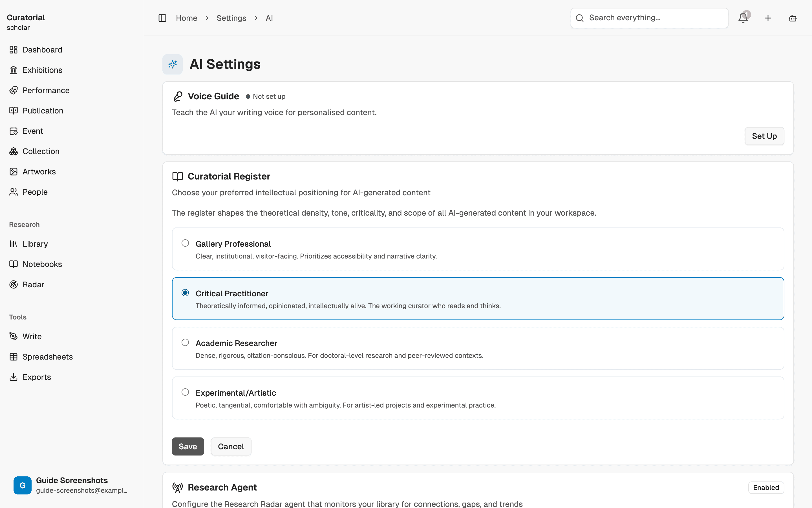Click the Publication book icon

pos(14,111)
